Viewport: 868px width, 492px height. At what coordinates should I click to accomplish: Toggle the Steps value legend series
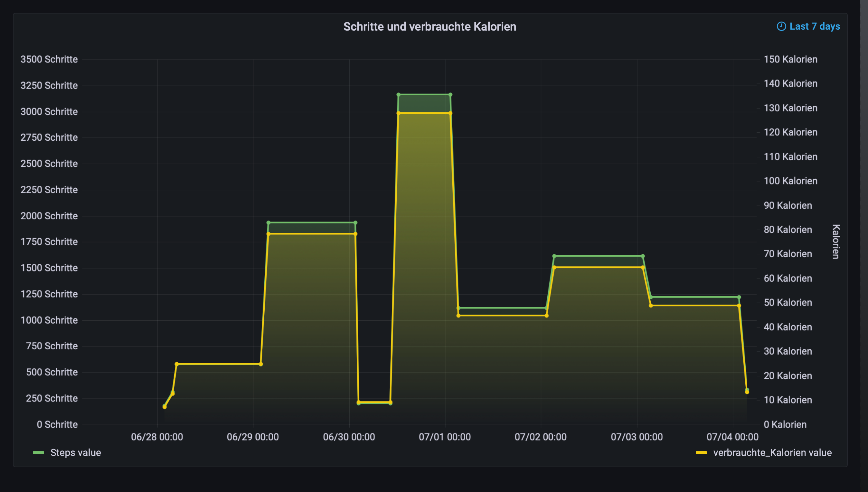pos(75,452)
